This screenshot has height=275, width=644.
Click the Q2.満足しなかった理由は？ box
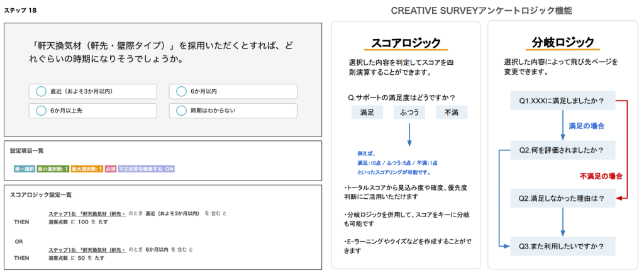pyautogui.click(x=562, y=198)
